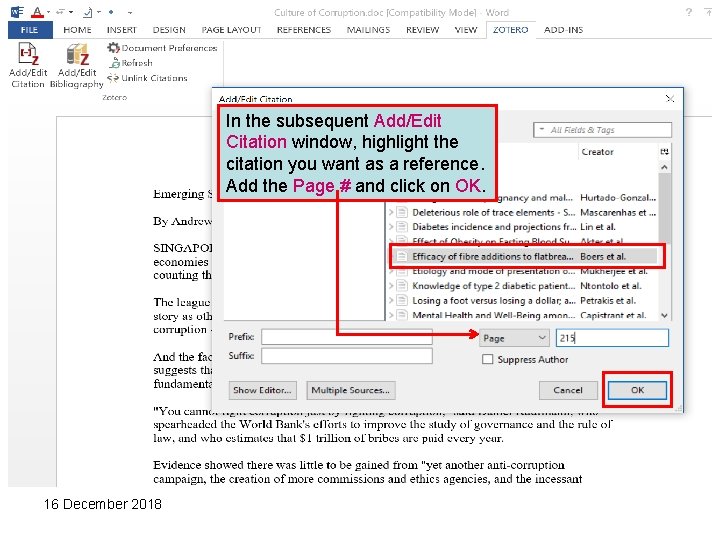Screen dimensions: 720x540
Task: Switch to the ADD-INS ribbon tab
Action: point(563,30)
